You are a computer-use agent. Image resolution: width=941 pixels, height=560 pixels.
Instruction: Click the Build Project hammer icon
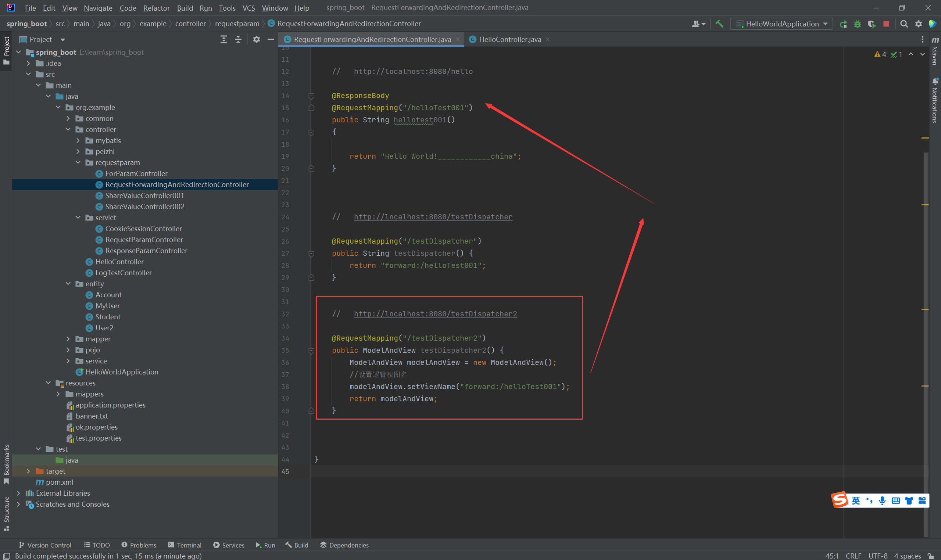coord(719,24)
